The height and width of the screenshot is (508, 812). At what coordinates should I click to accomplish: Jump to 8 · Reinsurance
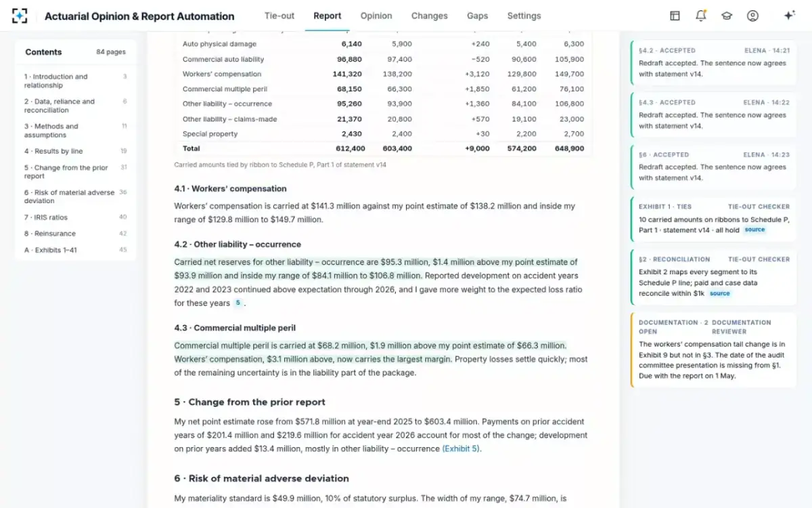click(x=75, y=234)
